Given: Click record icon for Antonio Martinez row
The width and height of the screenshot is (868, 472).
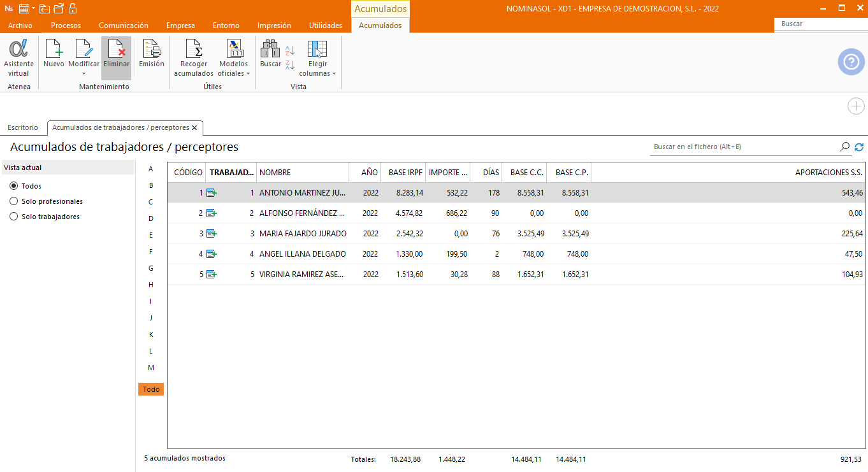Looking at the screenshot, I should pos(212,192).
